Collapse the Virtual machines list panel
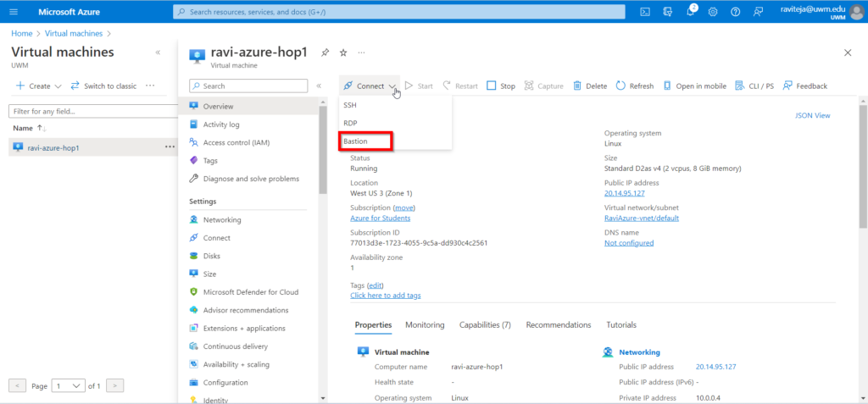This screenshot has width=868, height=404. pos(158,53)
